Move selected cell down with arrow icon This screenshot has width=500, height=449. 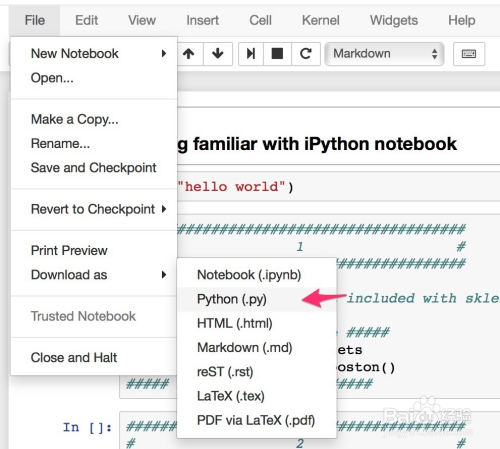click(218, 54)
